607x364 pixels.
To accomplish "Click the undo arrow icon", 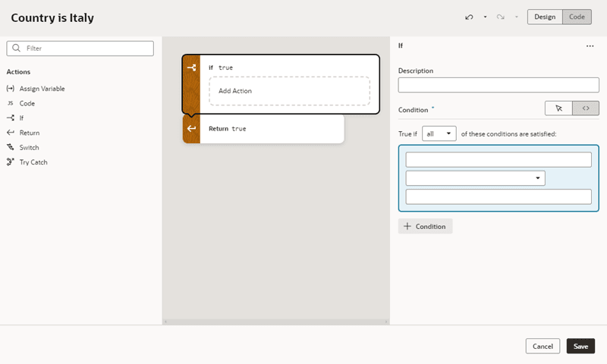I will [469, 17].
